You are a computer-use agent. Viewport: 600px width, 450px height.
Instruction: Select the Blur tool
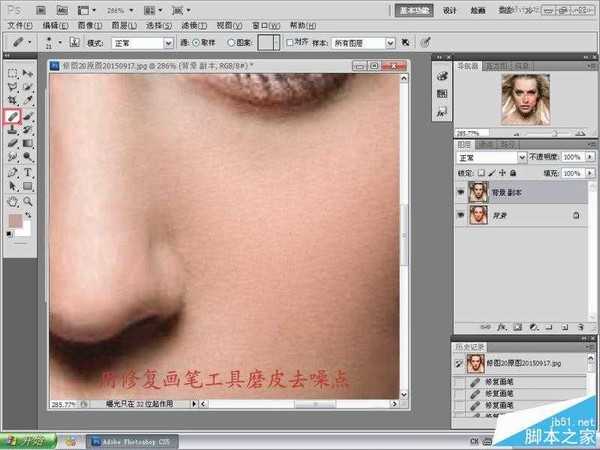coord(13,157)
